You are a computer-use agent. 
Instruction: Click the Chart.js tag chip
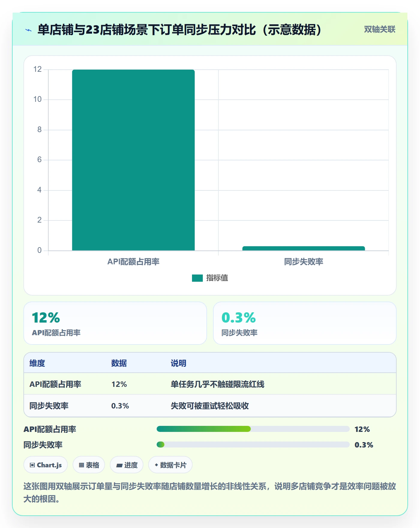coord(46,465)
